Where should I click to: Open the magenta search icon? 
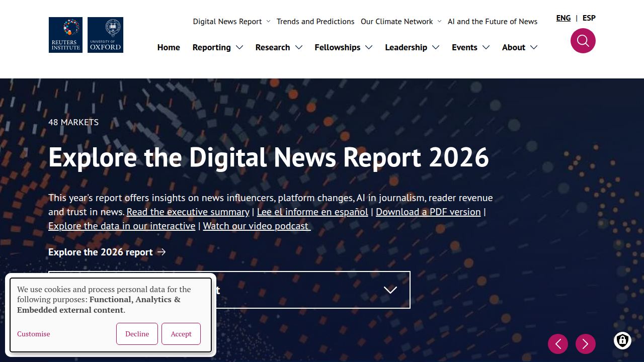pyautogui.click(x=583, y=41)
